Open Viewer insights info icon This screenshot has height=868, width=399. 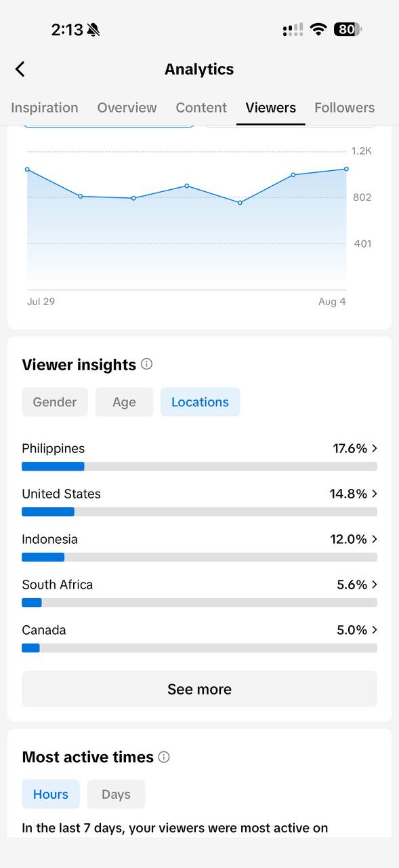coord(146,364)
